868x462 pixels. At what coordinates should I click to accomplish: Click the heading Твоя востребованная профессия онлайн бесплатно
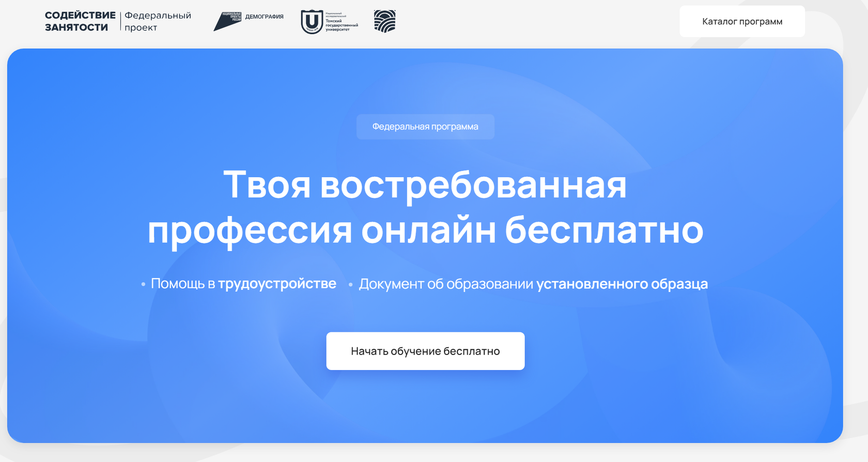[x=425, y=207]
